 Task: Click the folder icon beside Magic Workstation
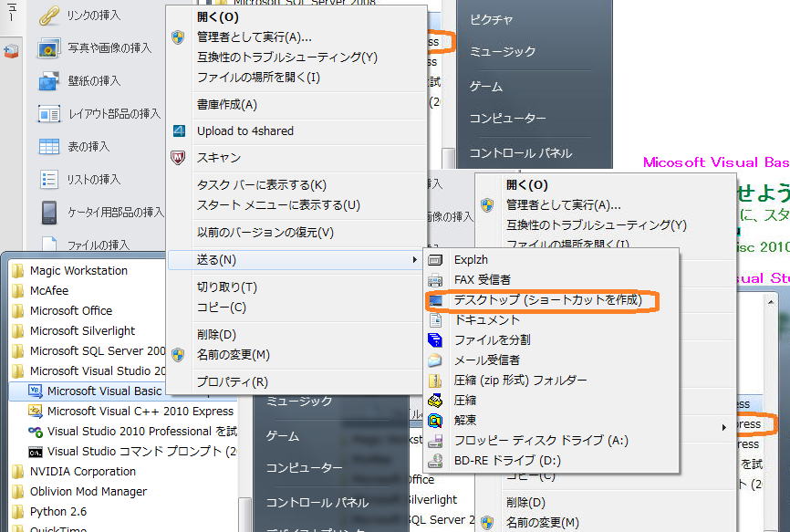pyautogui.click(x=17, y=271)
